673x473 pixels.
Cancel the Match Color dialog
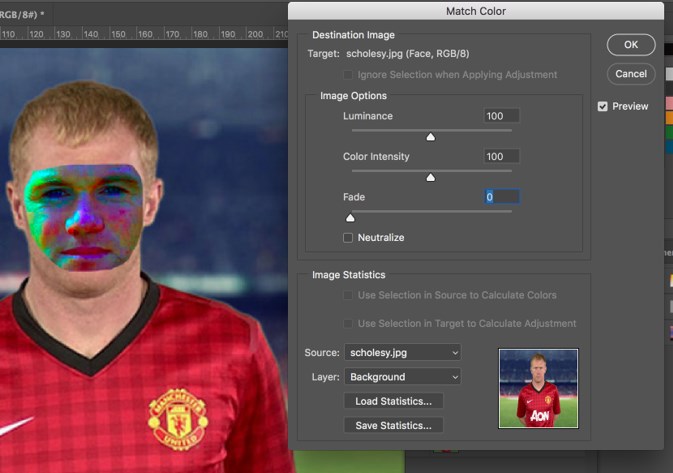(631, 74)
